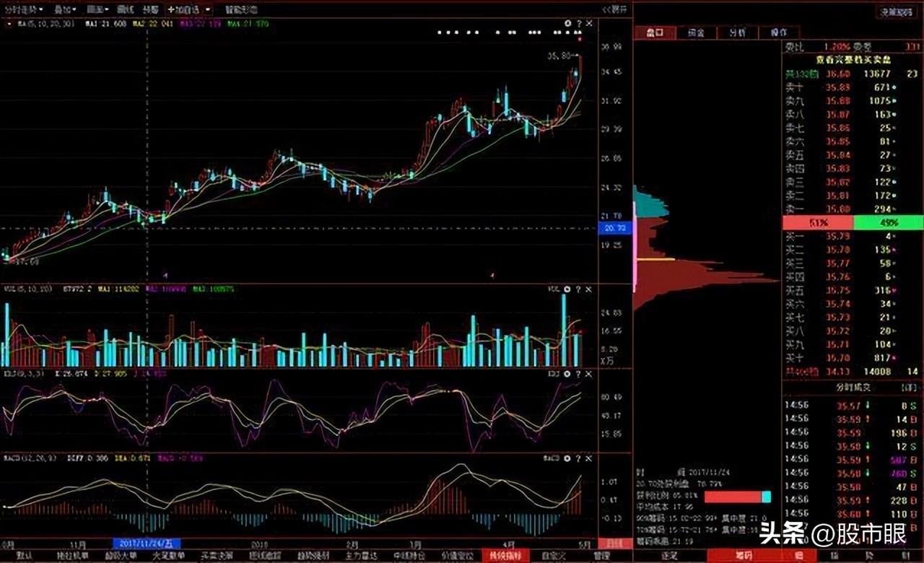Open the tab between 盘口 and 分析
Image resolution: width=924 pixels, height=563 pixels.
[697, 32]
